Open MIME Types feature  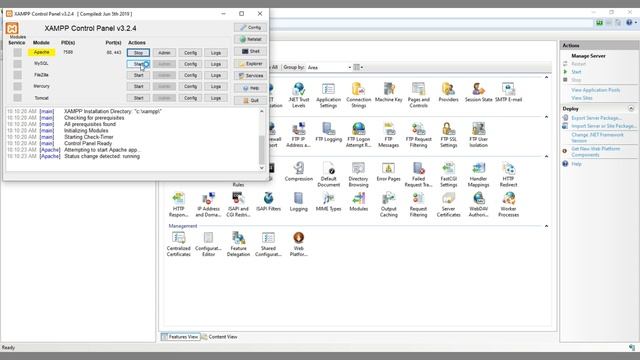point(328,202)
